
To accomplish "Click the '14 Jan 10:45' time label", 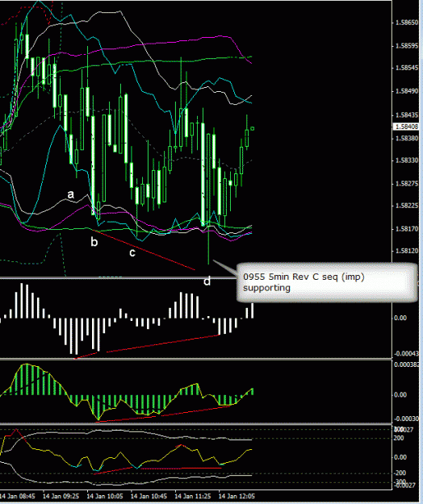I will pyautogui.click(x=149, y=496).
